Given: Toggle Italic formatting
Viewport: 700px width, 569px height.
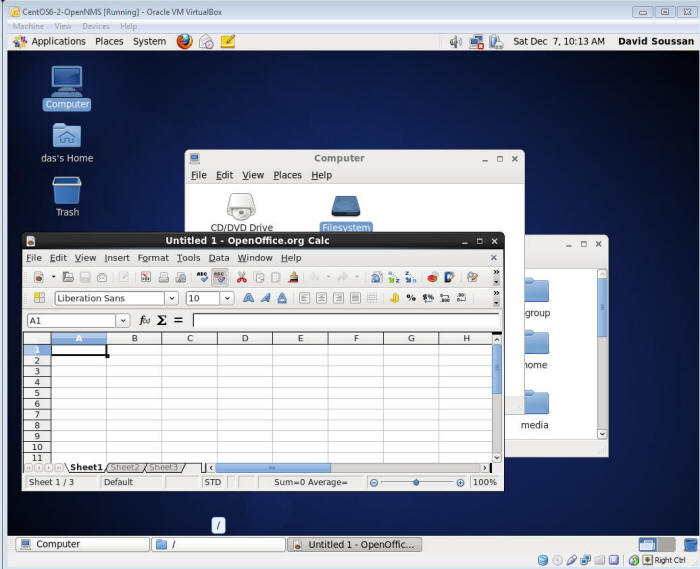Looking at the screenshot, I should click(265, 298).
